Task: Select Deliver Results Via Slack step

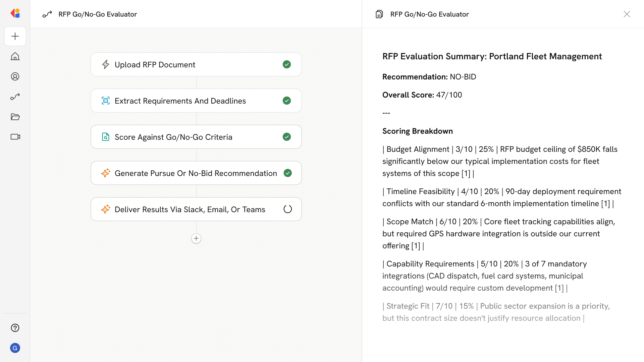Action: pyautogui.click(x=190, y=209)
